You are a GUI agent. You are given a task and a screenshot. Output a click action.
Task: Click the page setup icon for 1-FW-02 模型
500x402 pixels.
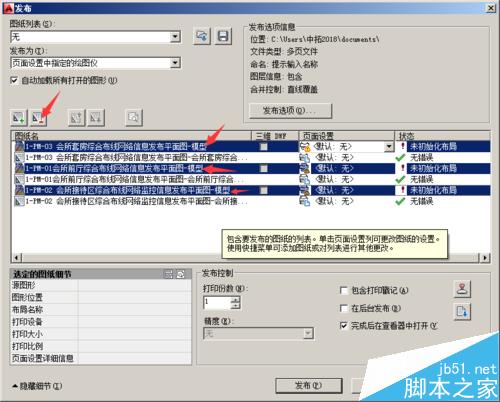pos(305,190)
